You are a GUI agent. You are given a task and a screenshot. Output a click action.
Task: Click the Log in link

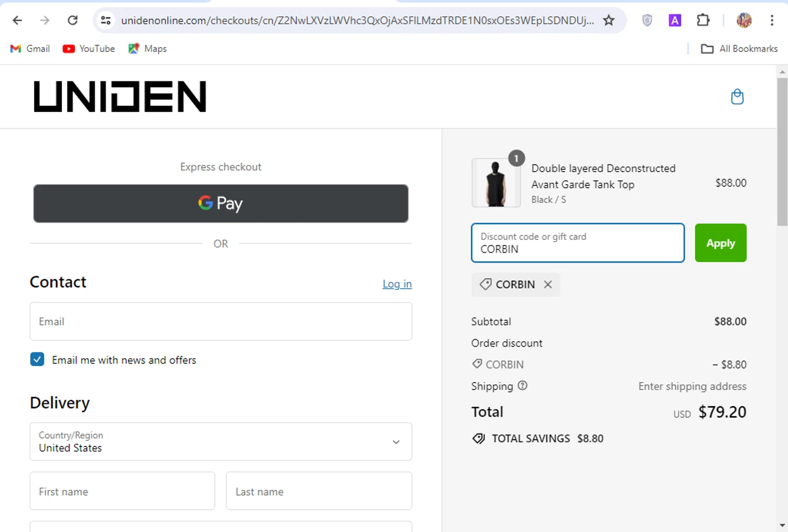(x=397, y=284)
